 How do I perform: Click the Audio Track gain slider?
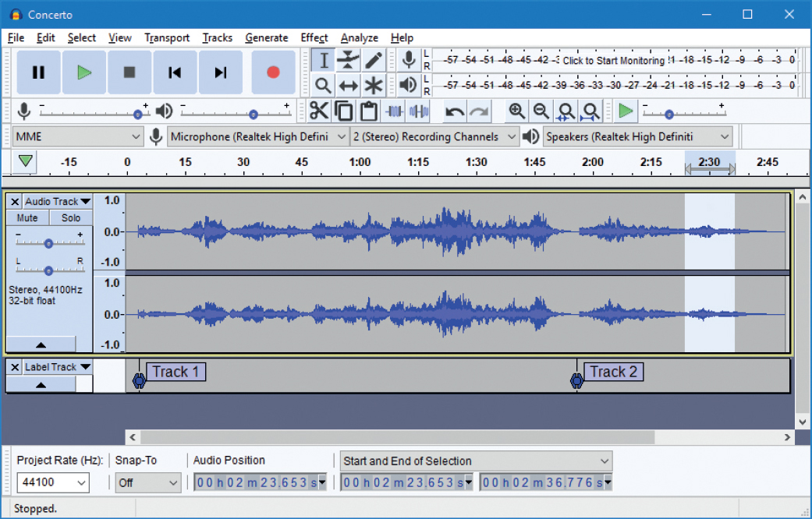pos(48,243)
